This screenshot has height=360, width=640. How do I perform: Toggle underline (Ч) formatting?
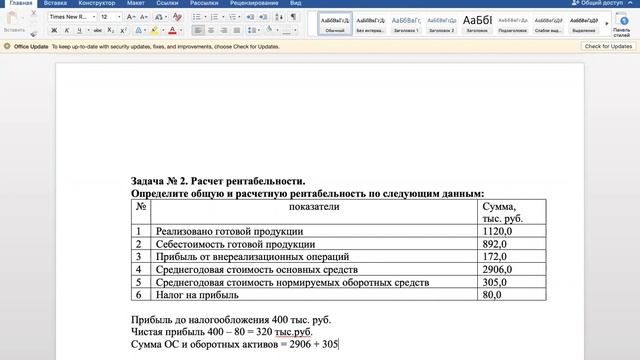tap(79, 30)
